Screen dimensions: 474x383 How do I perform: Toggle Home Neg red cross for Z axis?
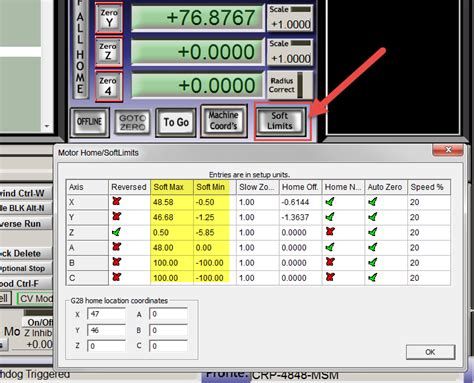pos(330,232)
